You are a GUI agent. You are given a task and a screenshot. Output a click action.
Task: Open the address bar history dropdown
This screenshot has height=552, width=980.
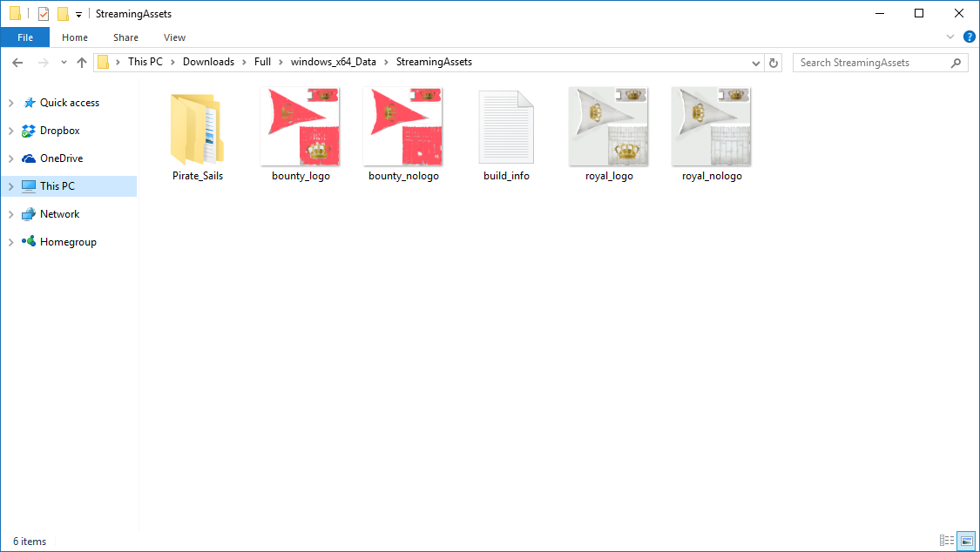[x=755, y=63]
